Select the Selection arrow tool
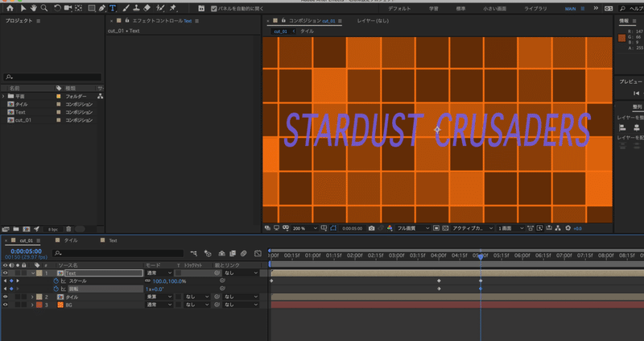 point(23,8)
